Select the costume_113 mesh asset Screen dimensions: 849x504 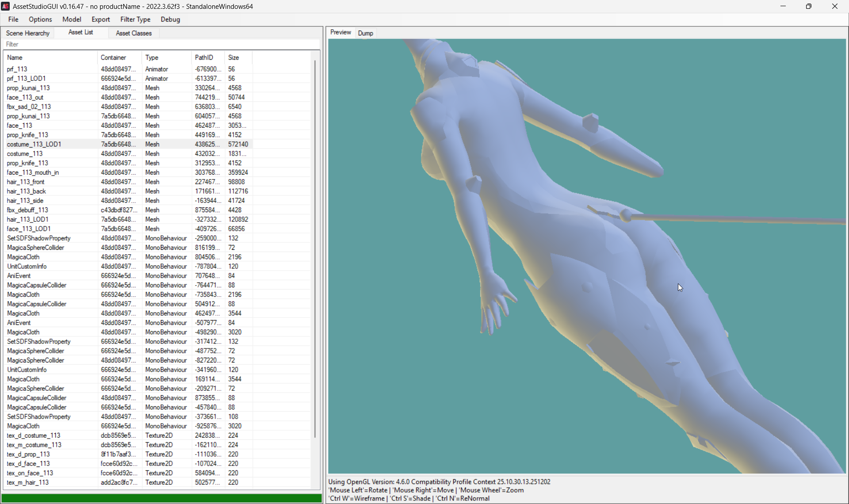point(25,154)
